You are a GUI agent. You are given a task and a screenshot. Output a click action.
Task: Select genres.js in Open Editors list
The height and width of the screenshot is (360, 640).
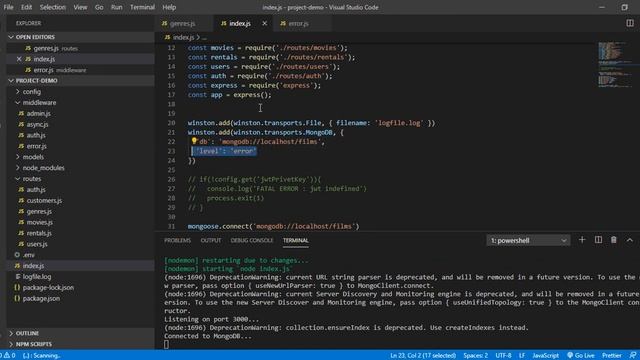(80, 48)
